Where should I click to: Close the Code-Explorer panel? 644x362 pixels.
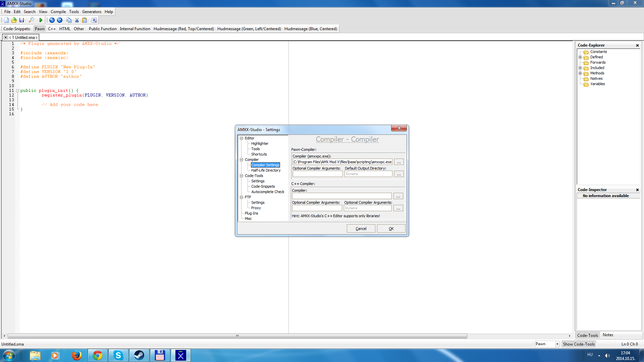click(637, 45)
